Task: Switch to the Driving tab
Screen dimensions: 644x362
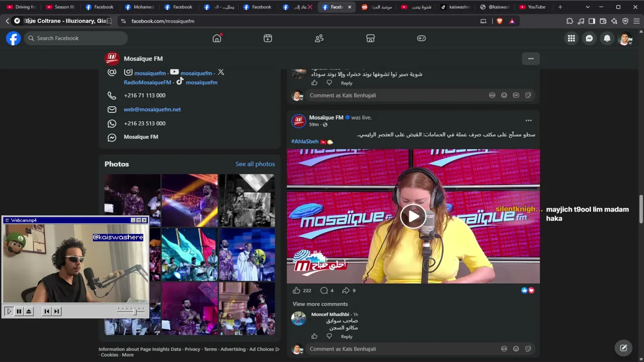Action: (x=22, y=7)
